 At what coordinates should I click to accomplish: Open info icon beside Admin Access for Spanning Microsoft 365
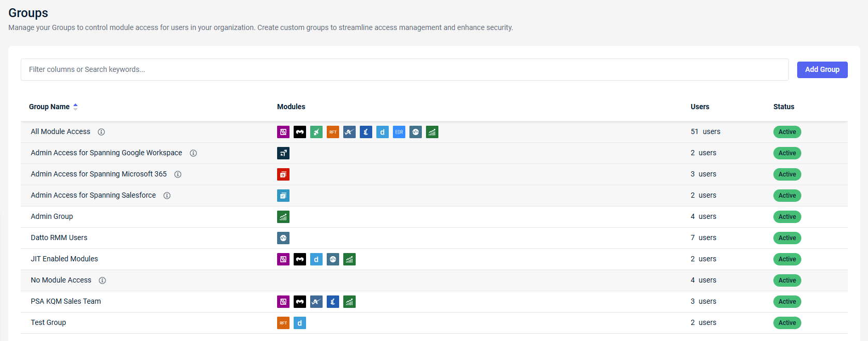(x=178, y=174)
